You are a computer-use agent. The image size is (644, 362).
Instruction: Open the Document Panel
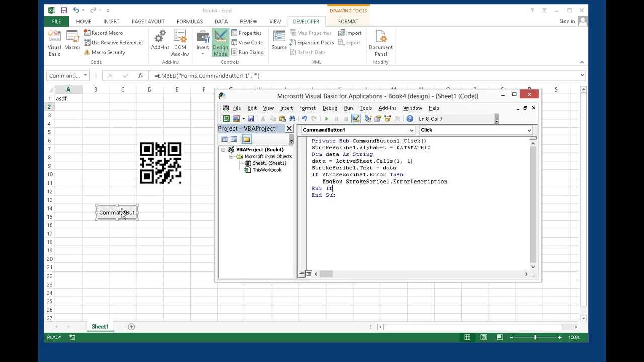tap(381, 43)
